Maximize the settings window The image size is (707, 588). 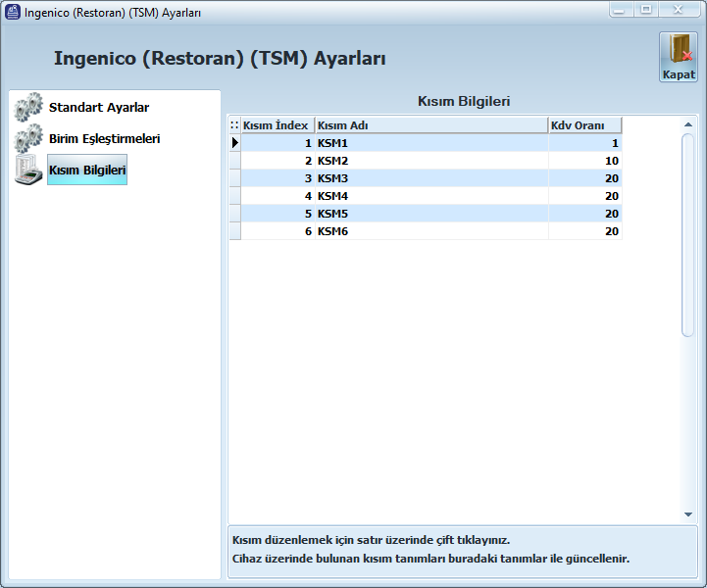click(646, 10)
